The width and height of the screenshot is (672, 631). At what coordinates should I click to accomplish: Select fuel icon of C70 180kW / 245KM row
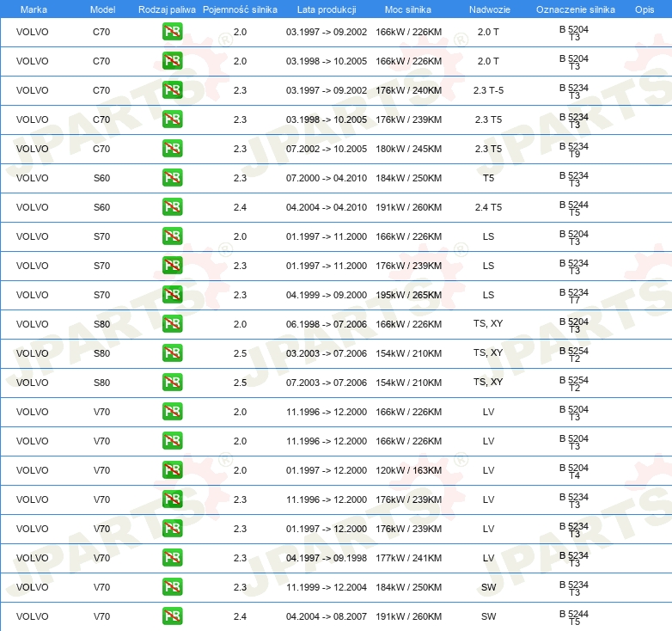172,149
